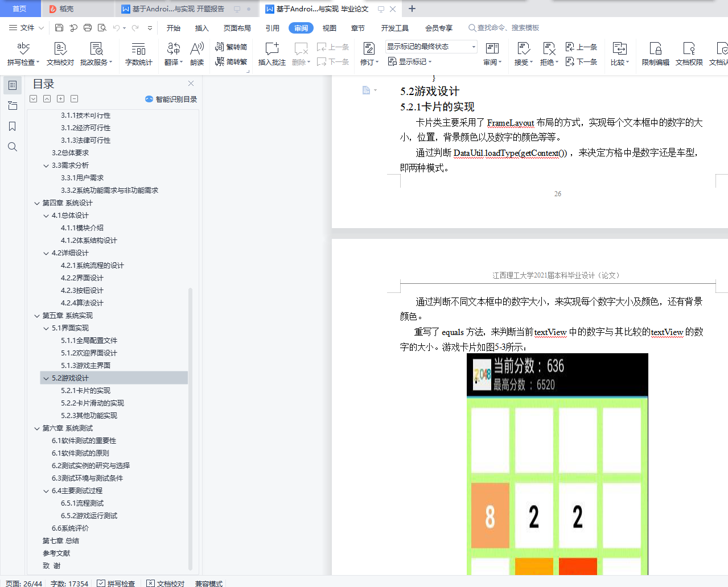Go to next change with 下一条 beside 拒绝
Screen dimensions: 728x587
coord(581,61)
